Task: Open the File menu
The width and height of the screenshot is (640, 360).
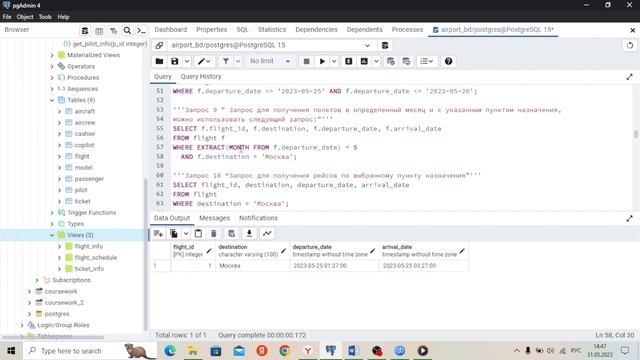Action: tap(7, 17)
